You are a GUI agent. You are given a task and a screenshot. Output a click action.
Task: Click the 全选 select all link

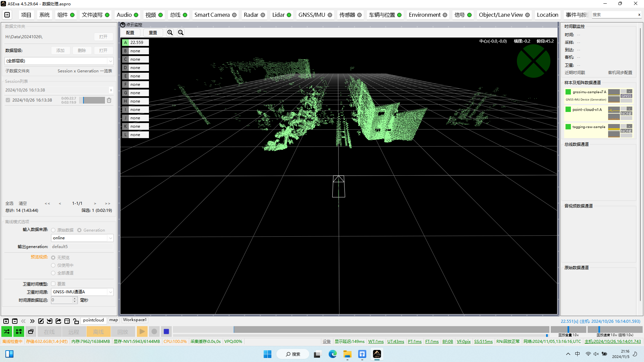[x=9, y=203]
